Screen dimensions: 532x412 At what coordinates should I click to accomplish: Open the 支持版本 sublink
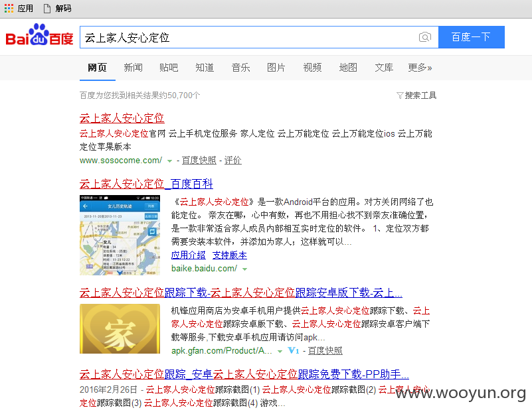click(x=230, y=255)
